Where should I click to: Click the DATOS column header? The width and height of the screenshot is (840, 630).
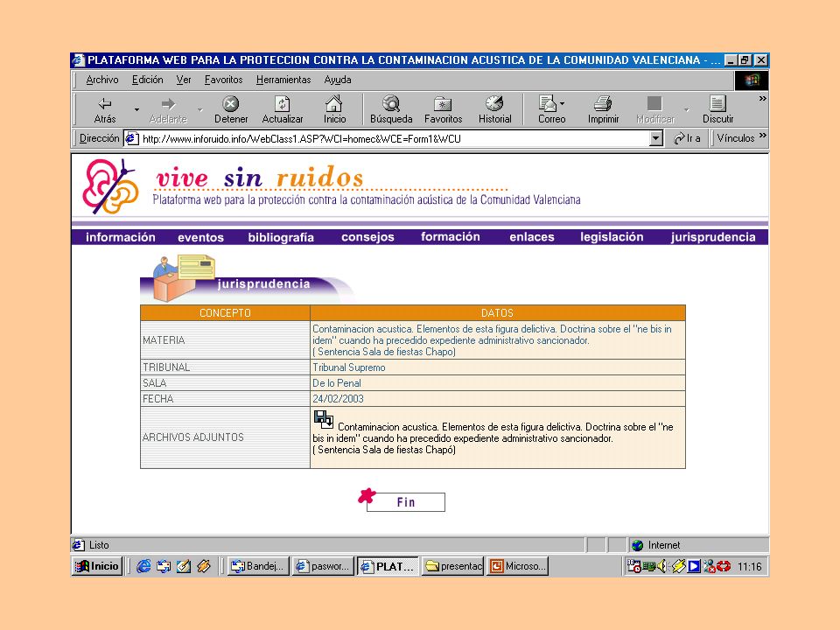coord(497,313)
